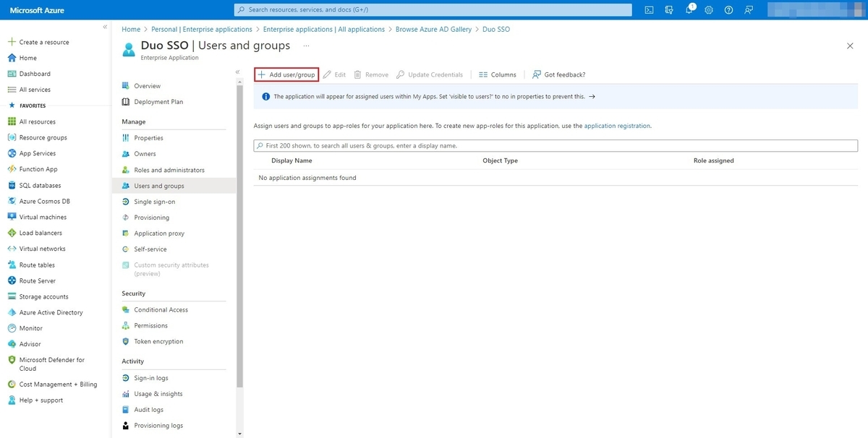Click the Dashboard icon in sidebar
Viewport: 868px width, 438px height.
click(12, 74)
